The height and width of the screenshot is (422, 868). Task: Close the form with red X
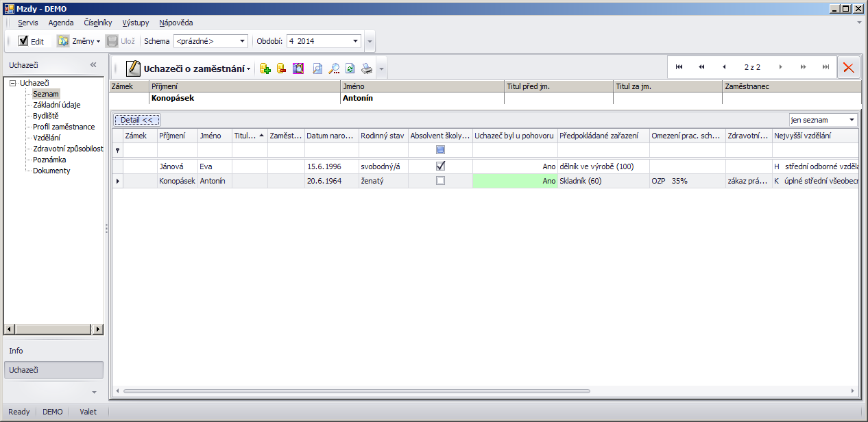[x=849, y=67]
